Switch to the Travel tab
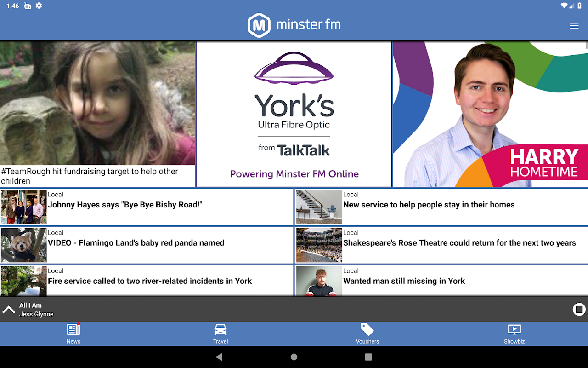 point(220,333)
